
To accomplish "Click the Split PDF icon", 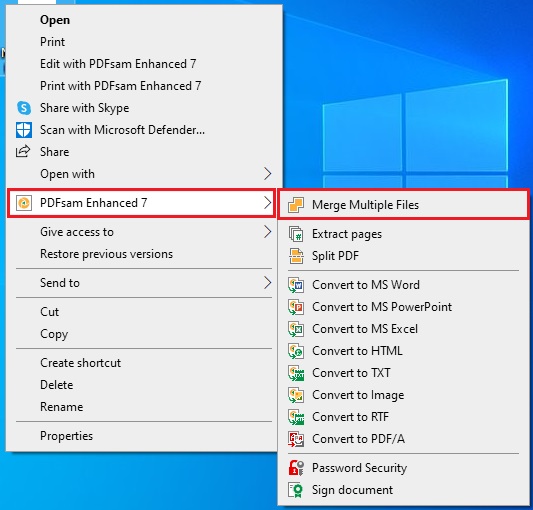I will point(296,256).
